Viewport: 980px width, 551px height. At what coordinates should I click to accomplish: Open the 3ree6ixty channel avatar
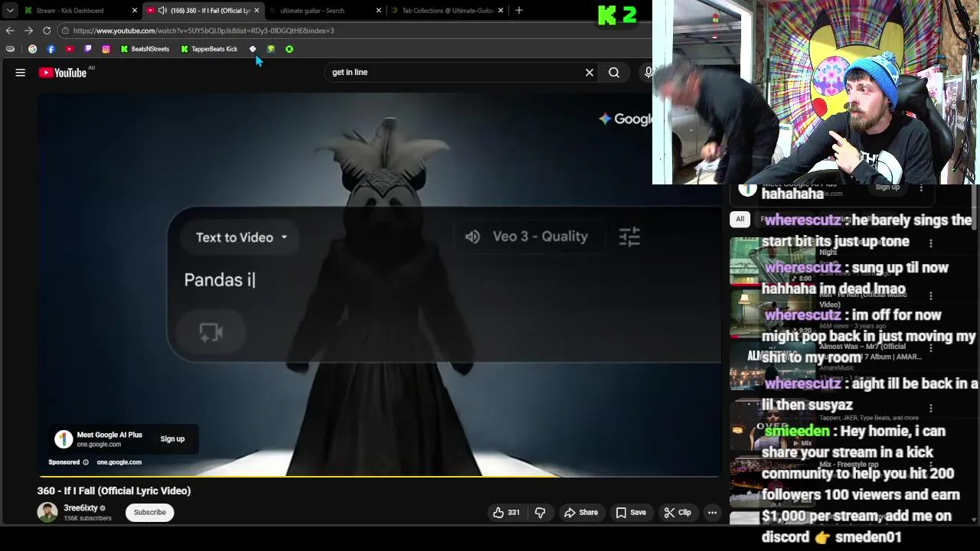47,513
